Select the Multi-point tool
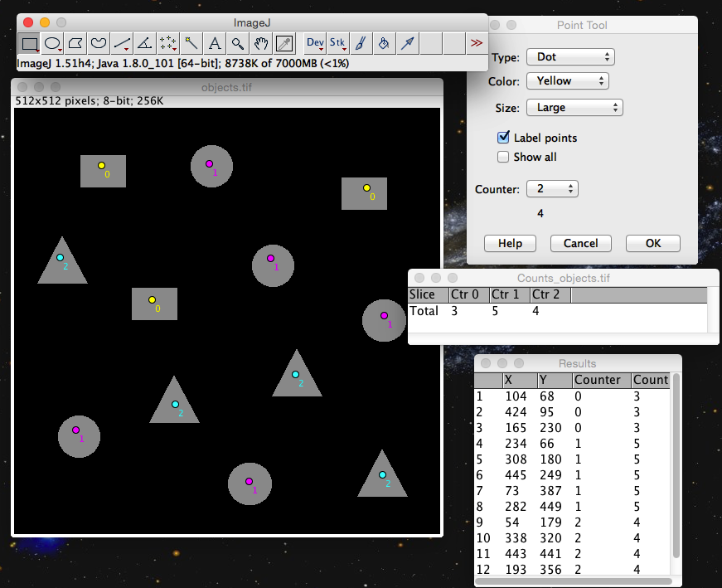The height and width of the screenshot is (588, 722). [168, 43]
